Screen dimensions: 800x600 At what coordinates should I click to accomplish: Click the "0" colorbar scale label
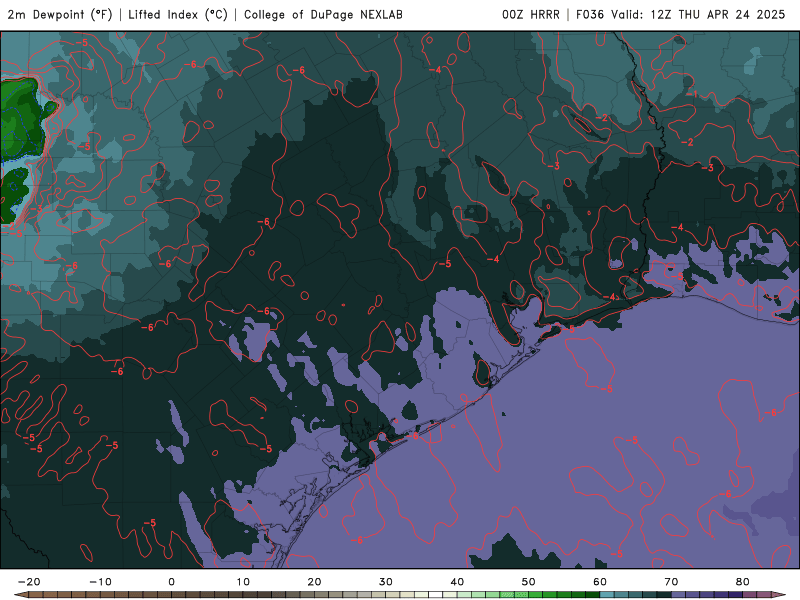[x=171, y=582]
